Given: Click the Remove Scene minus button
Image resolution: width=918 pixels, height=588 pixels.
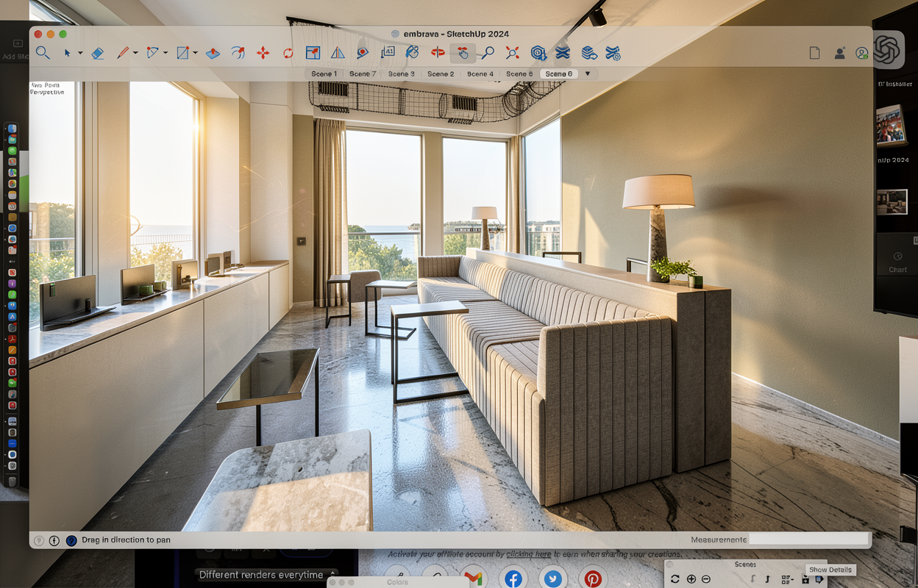Looking at the screenshot, I should click(x=706, y=579).
